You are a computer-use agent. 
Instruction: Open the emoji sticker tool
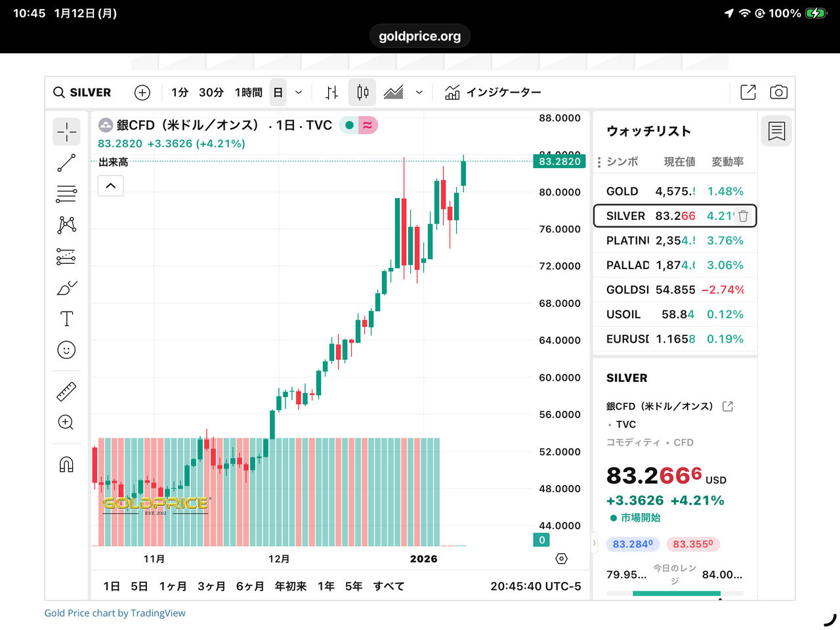66,350
